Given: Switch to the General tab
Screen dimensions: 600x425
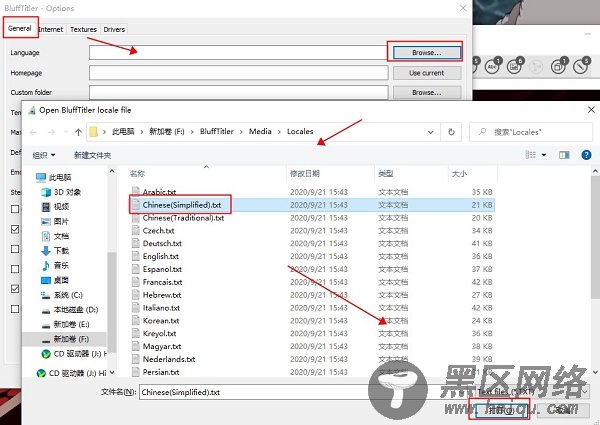Looking at the screenshot, I should coord(20,28).
